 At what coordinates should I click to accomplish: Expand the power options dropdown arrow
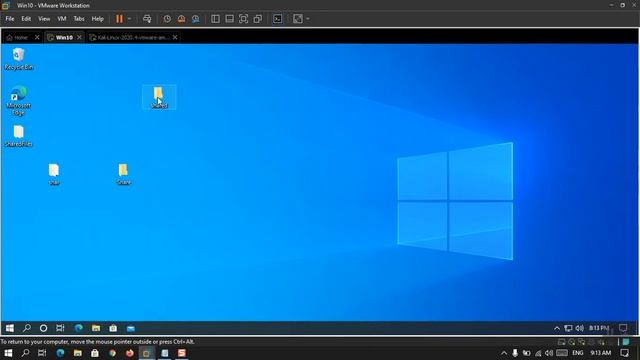tap(129, 19)
